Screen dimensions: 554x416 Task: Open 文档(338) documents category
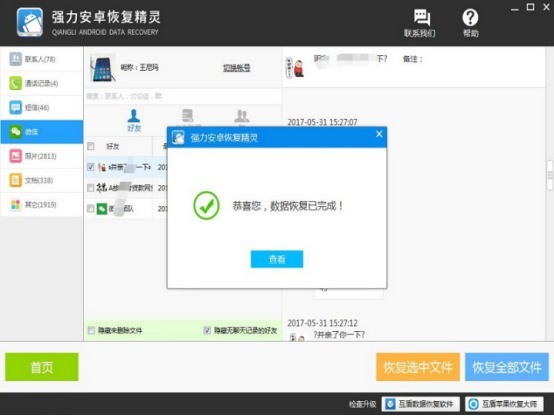[42, 180]
